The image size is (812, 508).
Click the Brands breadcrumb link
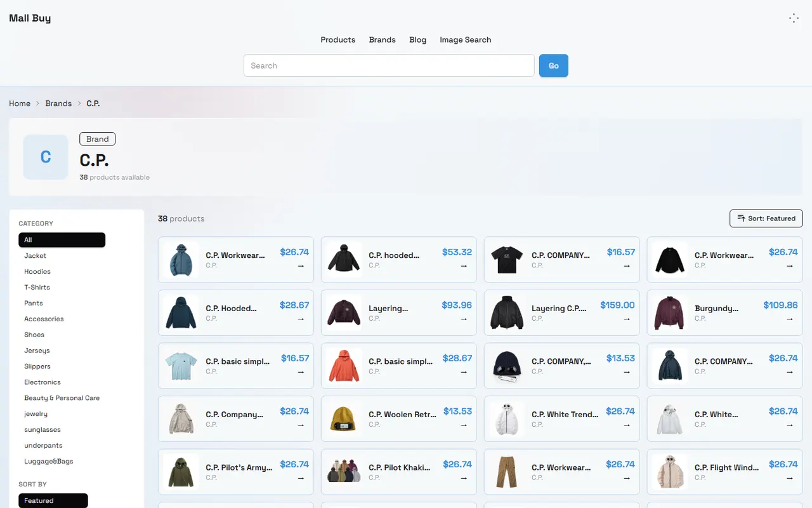pos(58,104)
